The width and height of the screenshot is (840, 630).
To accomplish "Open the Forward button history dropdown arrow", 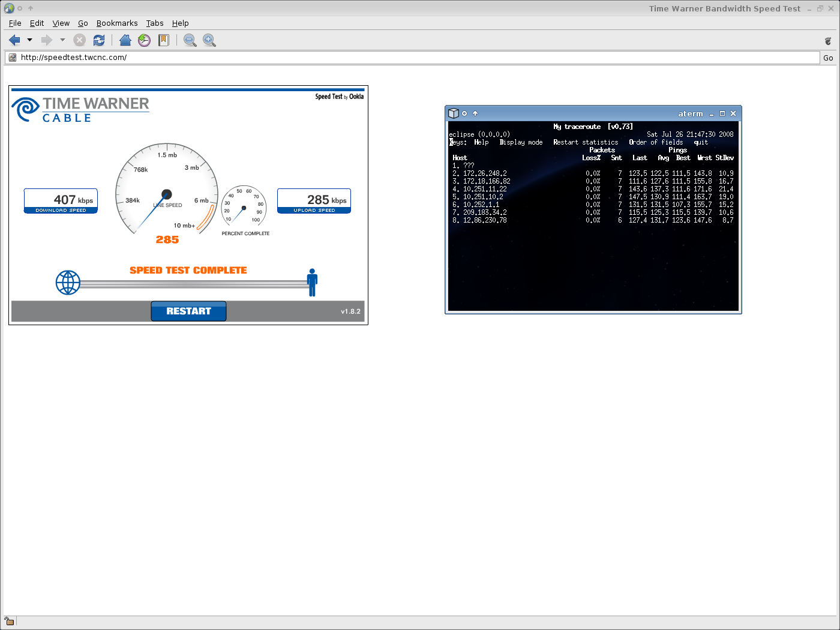I will click(62, 40).
